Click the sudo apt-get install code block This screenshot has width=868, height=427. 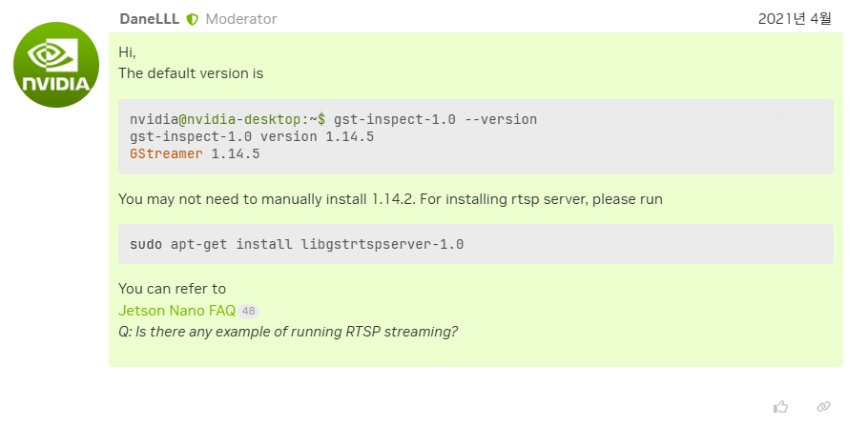(x=475, y=244)
